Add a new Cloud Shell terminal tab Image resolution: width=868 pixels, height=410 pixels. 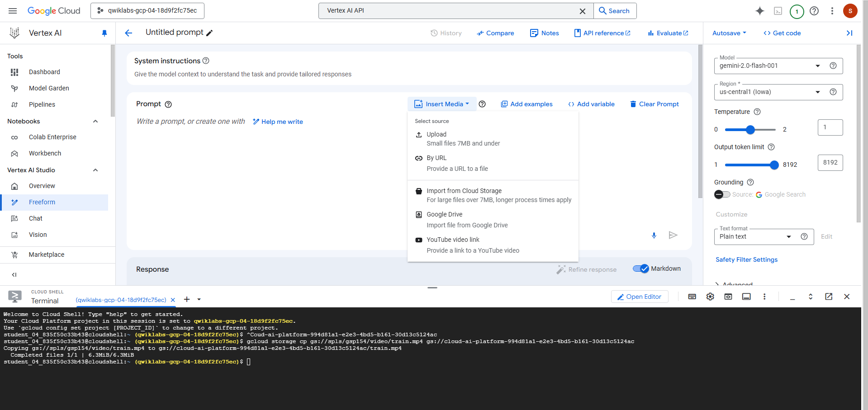[x=187, y=299]
